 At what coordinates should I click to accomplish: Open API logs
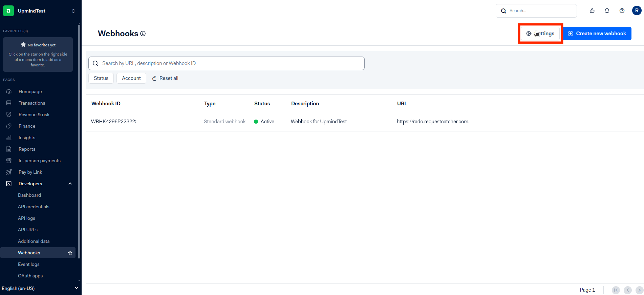click(26, 218)
